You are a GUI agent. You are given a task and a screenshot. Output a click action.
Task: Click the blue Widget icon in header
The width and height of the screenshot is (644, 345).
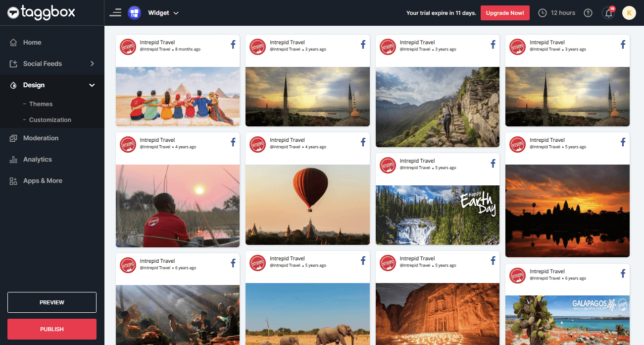(x=134, y=13)
